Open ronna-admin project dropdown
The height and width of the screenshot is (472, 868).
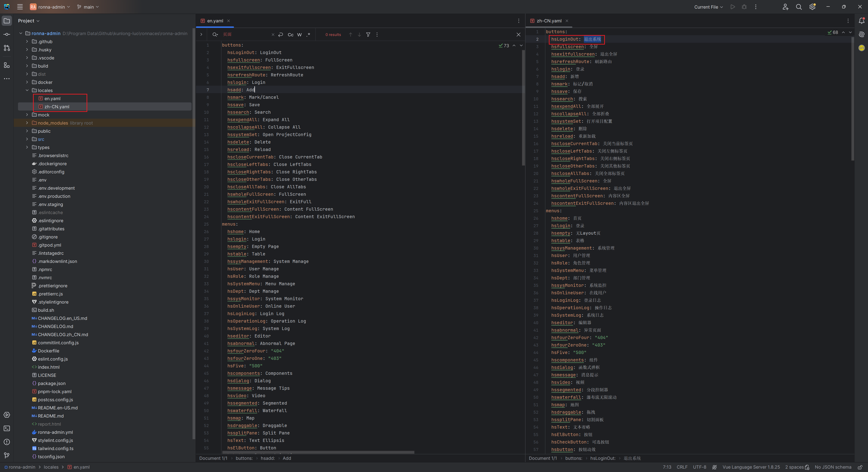coord(50,7)
